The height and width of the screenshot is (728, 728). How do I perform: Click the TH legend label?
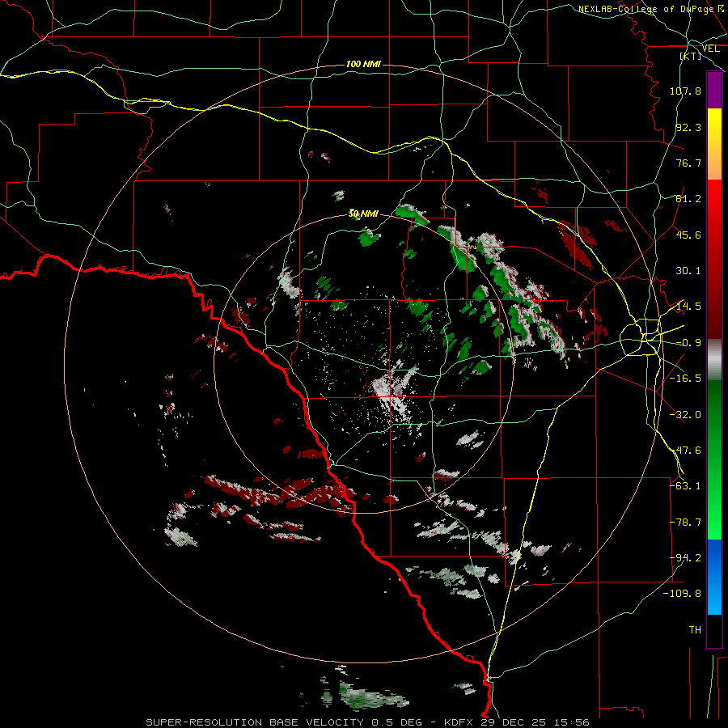pos(695,629)
